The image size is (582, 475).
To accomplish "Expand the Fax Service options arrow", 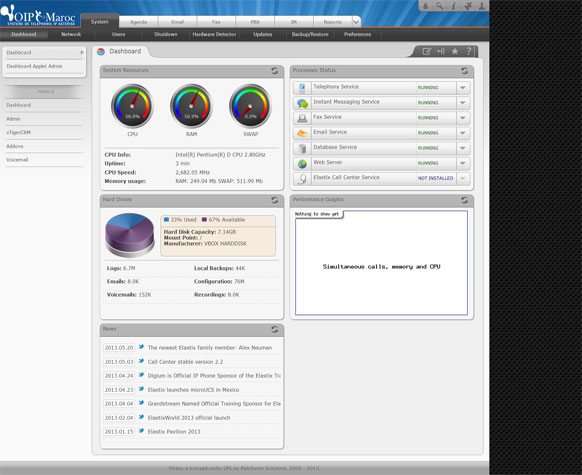I will tap(463, 118).
